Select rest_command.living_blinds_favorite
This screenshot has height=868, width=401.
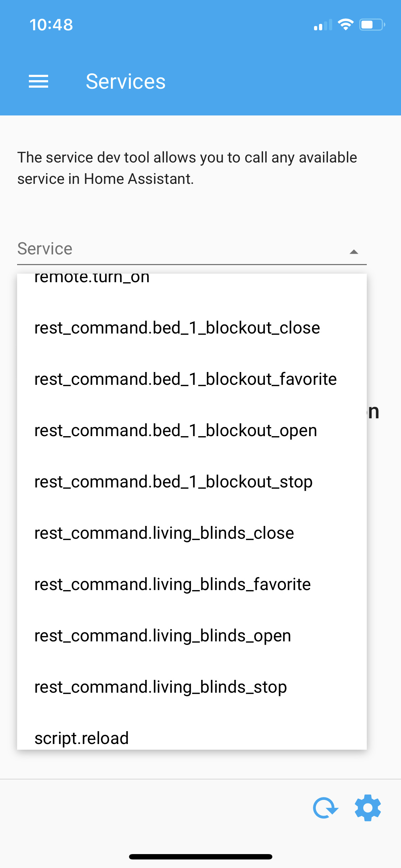pos(192,584)
